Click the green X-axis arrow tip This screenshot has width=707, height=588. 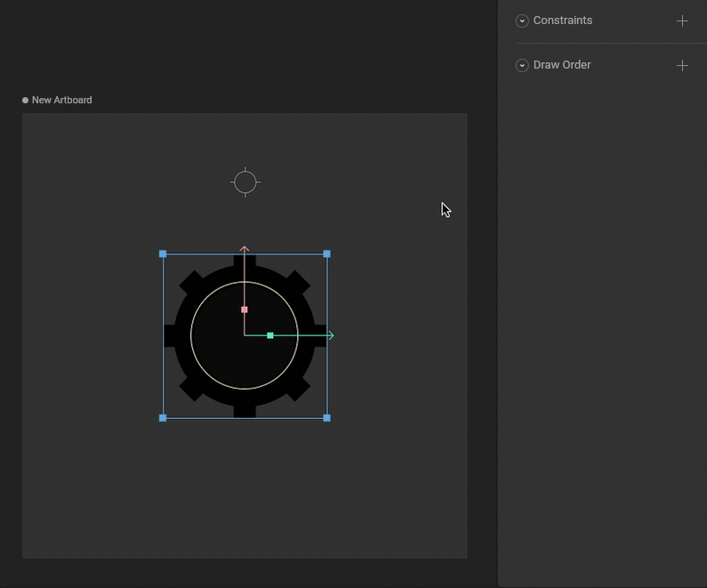330,335
